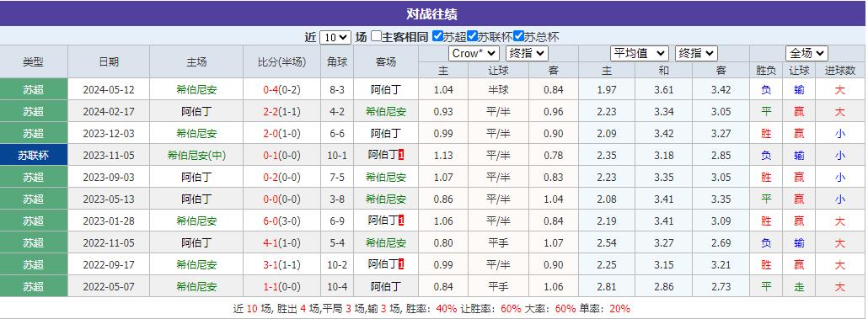
Task: Open the 终指 dropdown beside 平均值
Action: (x=696, y=53)
